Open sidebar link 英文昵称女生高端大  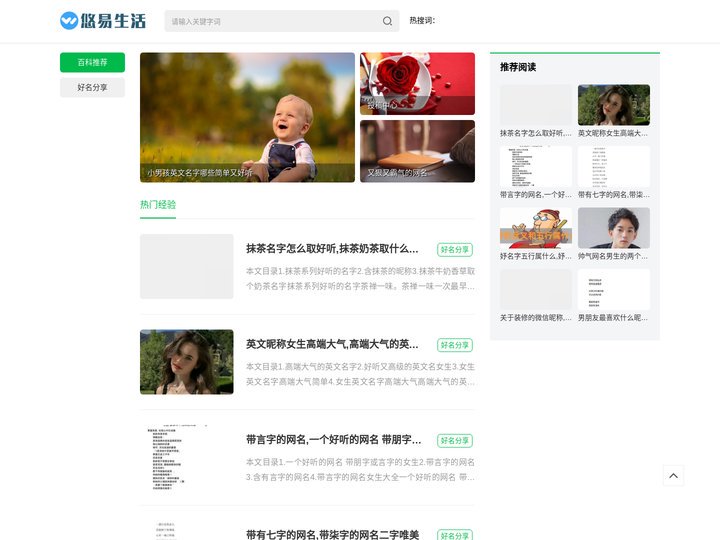coord(613,133)
